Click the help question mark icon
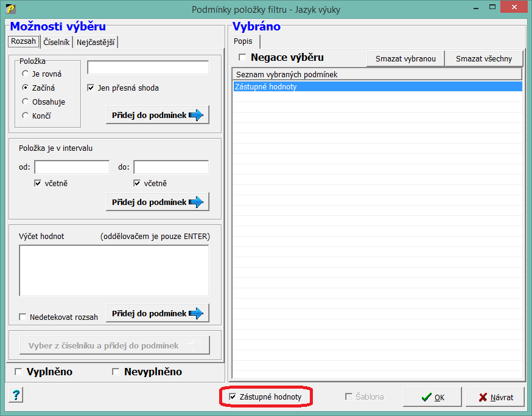532x416 pixels. tap(16, 396)
